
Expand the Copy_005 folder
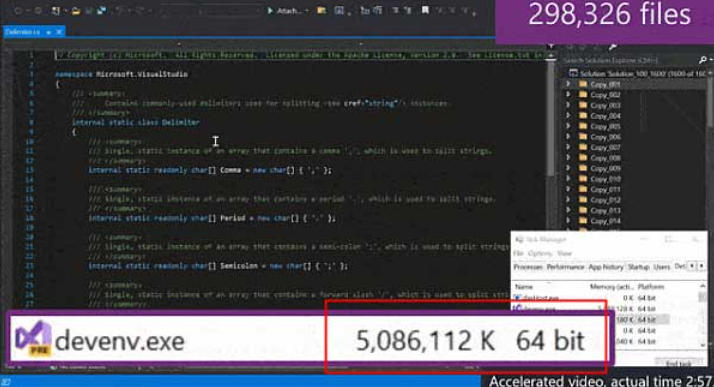[x=568, y=126]
